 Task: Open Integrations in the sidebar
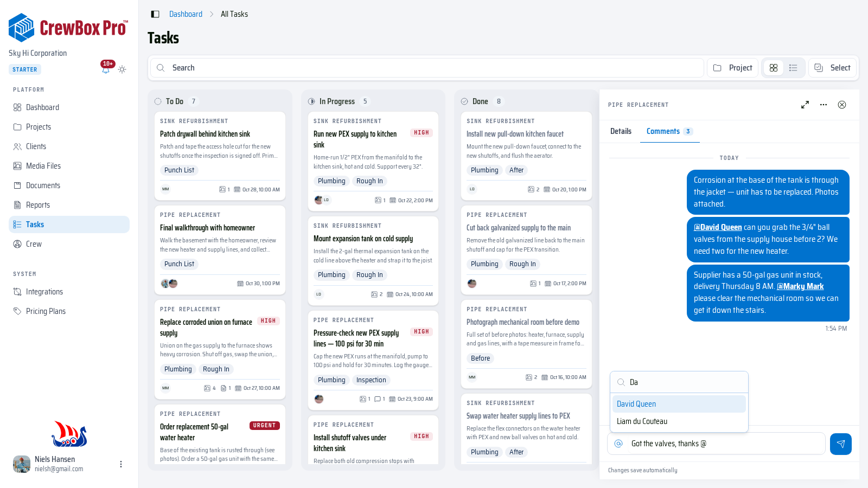pyautogui.click(x=69, y=292)
